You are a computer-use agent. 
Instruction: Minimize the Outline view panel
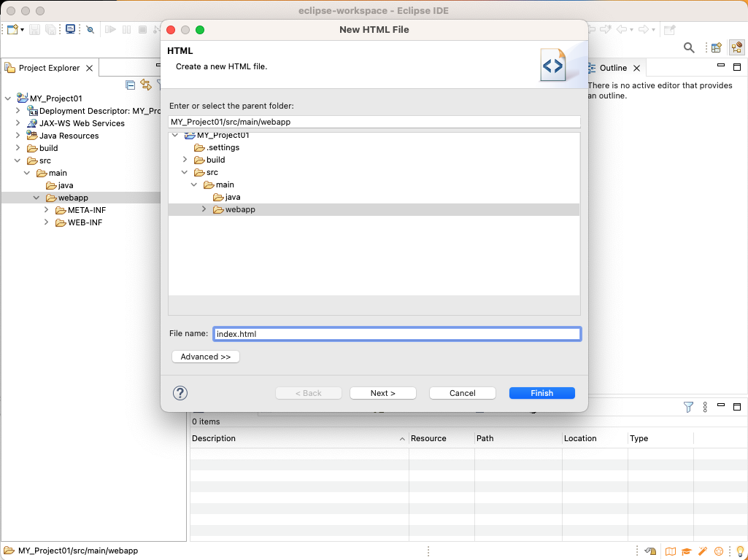point(721,66)
